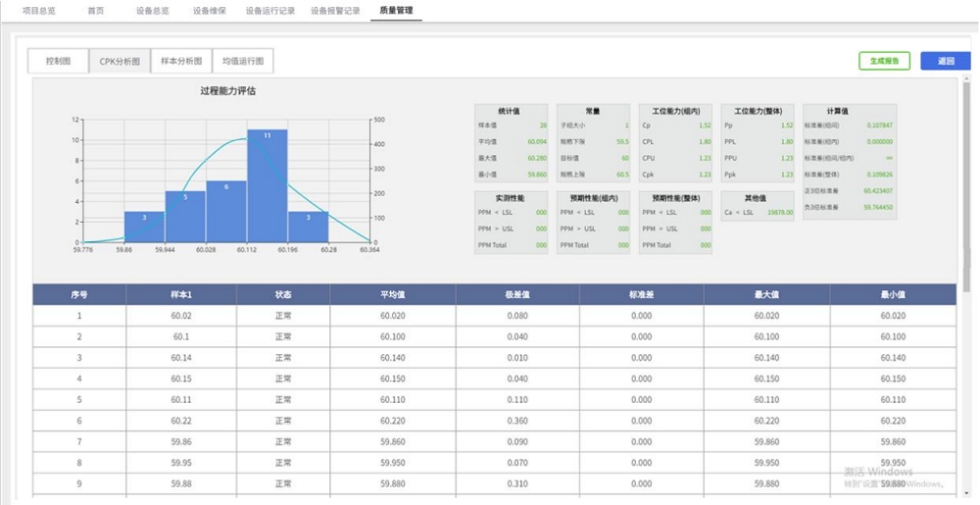
Task: Click the blue 返回 button
Action: coord(945,61)
